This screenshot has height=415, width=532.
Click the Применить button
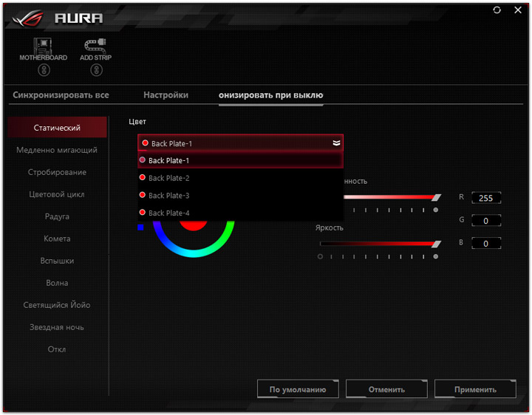pos(475,389)
